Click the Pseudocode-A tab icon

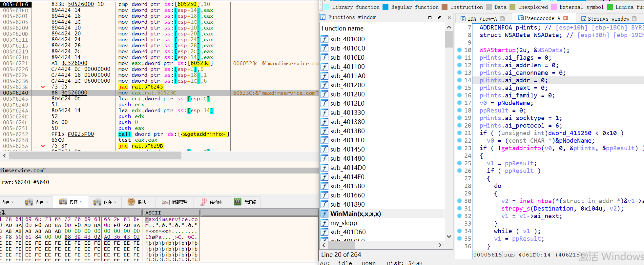coord(520,18)
